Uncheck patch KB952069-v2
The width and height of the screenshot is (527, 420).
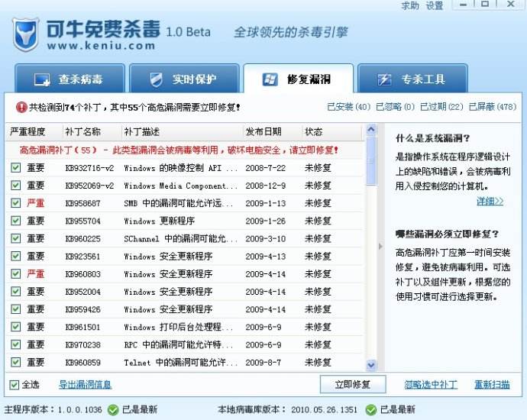pos(16,186)
